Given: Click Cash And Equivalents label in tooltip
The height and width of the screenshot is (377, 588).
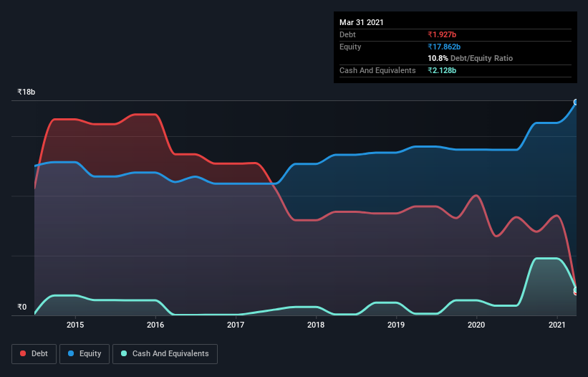Looking at the screenshot, I should coord(377,70).
